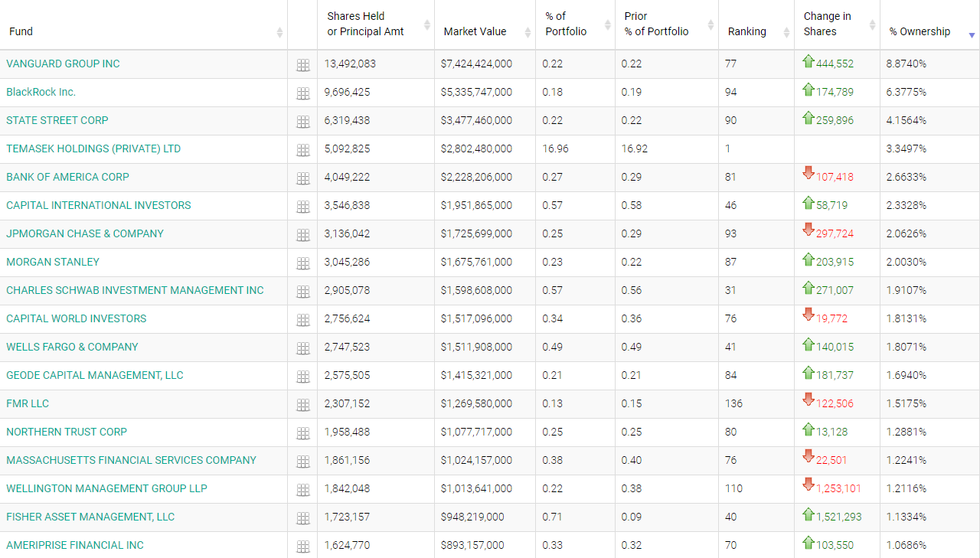The width and height of the screenshot is (980, 558).
Task: Open NORTHERN TRUST CORP link
Action: pos(67,432)
